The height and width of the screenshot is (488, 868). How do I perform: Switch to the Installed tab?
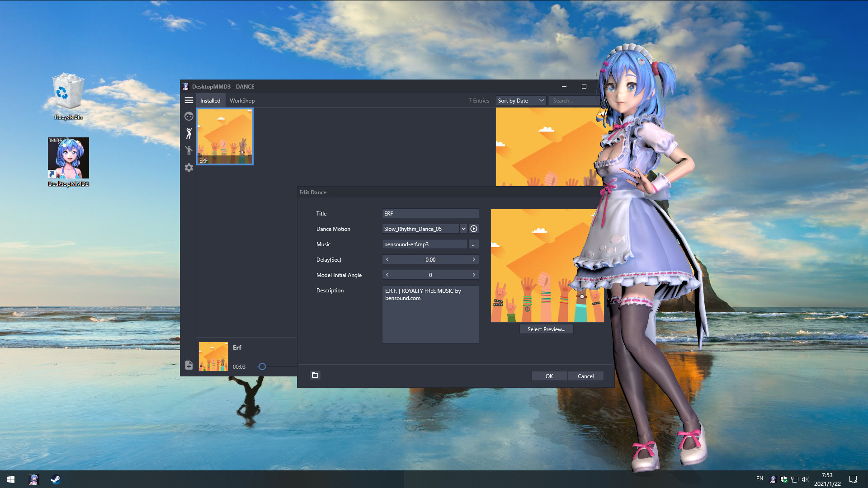pos(210,100)
